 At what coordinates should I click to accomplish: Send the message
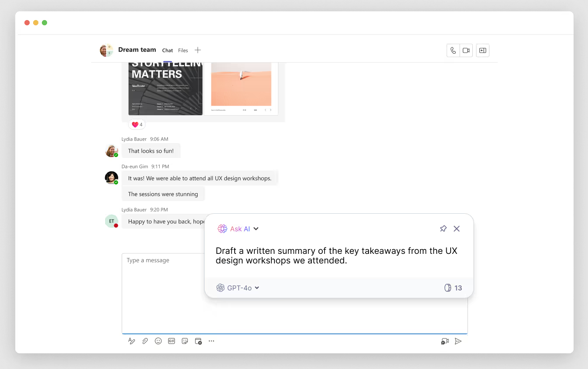coord(458,341)
